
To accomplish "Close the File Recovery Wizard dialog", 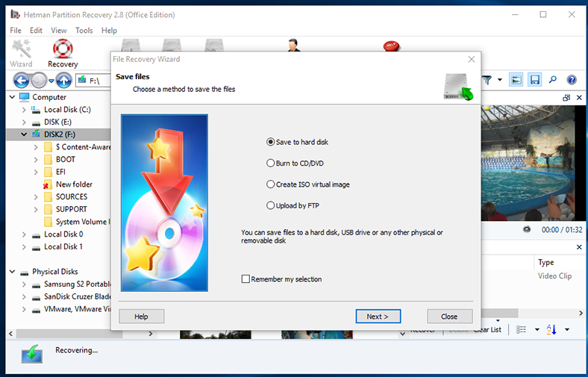I will 472,59.
